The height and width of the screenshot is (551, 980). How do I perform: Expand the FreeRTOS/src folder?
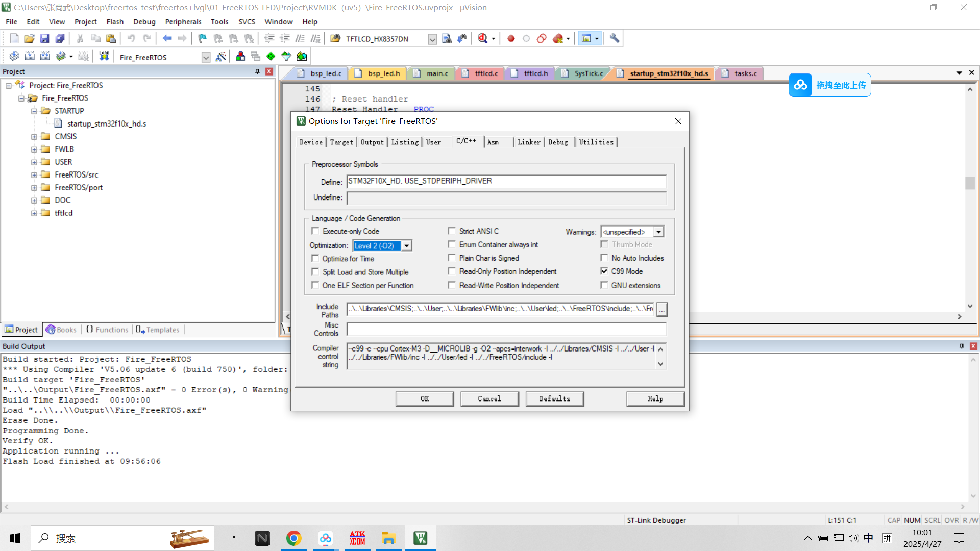pos(34,175)
